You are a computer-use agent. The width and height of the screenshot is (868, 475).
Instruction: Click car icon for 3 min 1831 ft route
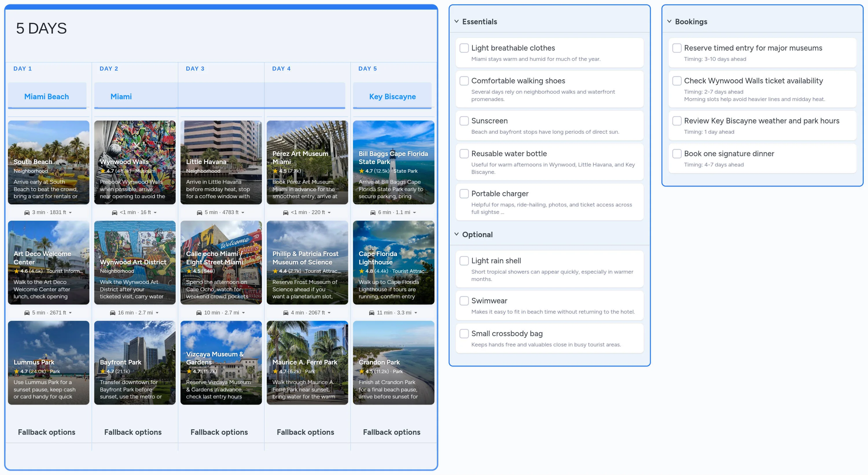(x=27, y=213)
